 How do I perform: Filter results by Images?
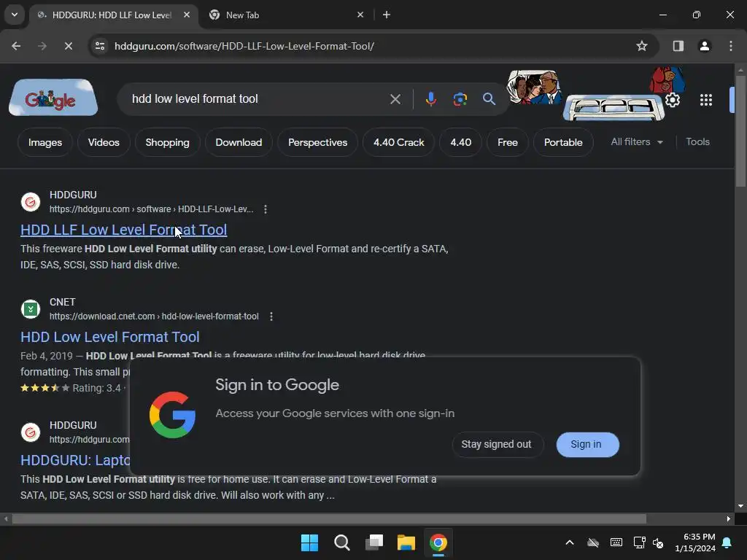[44, 142]
